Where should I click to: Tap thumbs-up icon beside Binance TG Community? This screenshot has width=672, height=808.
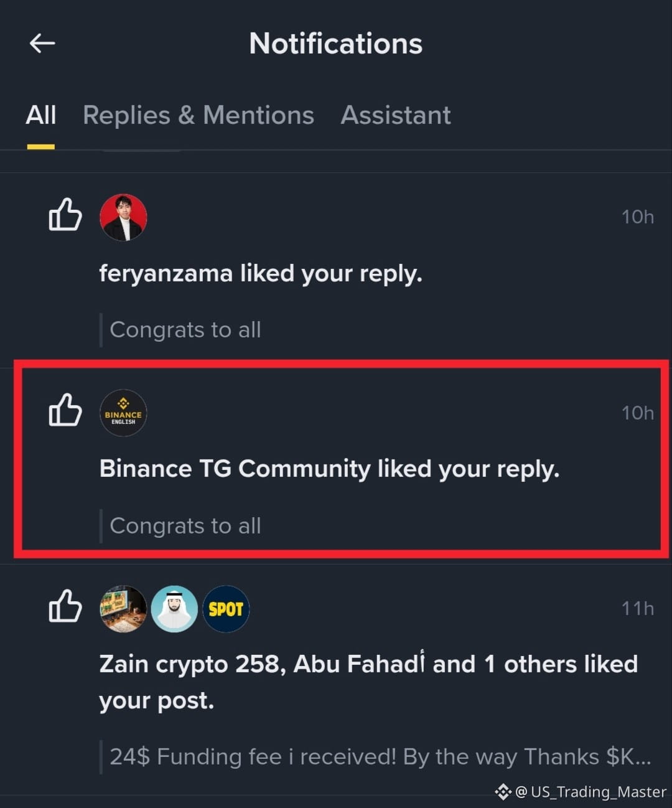(65, 410)
